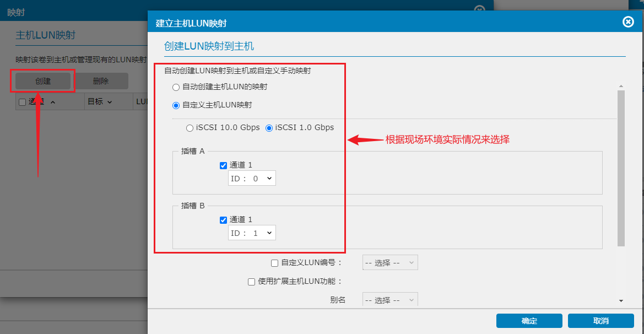The height and width of the screenshot is (334, 644).
Task: Close the 建立主机LUN映射 dialog
Action: tap(627, 22)
